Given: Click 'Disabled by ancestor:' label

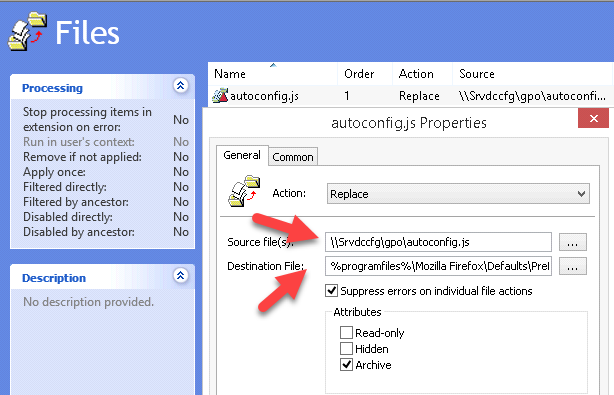Looking at the screenshot, I should click(x=79, y=232).
